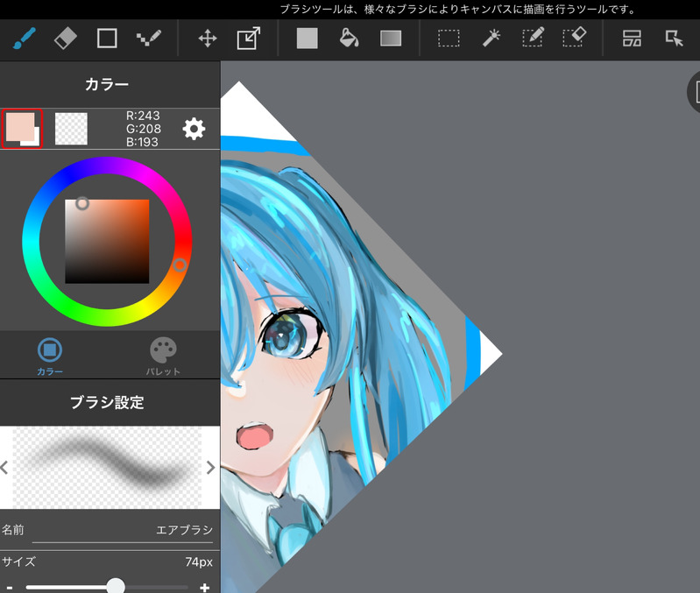Select the filled rectangle tool

tap(308, 39)
